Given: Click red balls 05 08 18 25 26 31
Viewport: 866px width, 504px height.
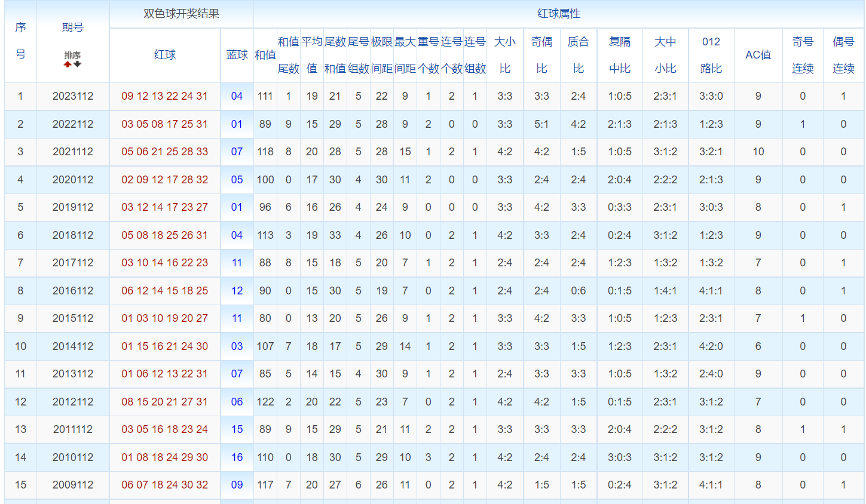Looking at the screenshot, I should pos(165,235).
